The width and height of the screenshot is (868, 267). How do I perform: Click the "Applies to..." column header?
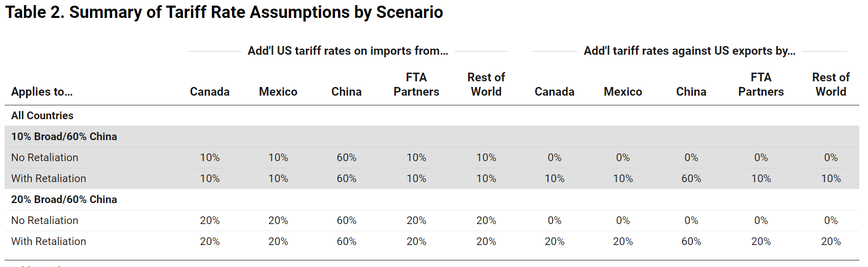(x=42, y=92)
